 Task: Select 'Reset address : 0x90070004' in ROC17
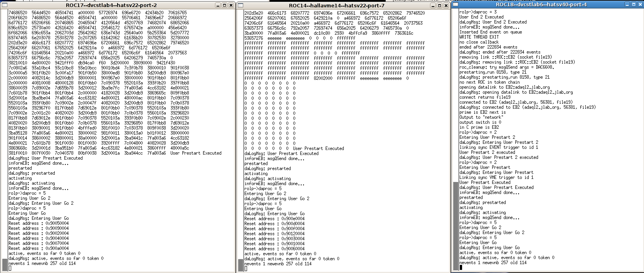(39, 243)
